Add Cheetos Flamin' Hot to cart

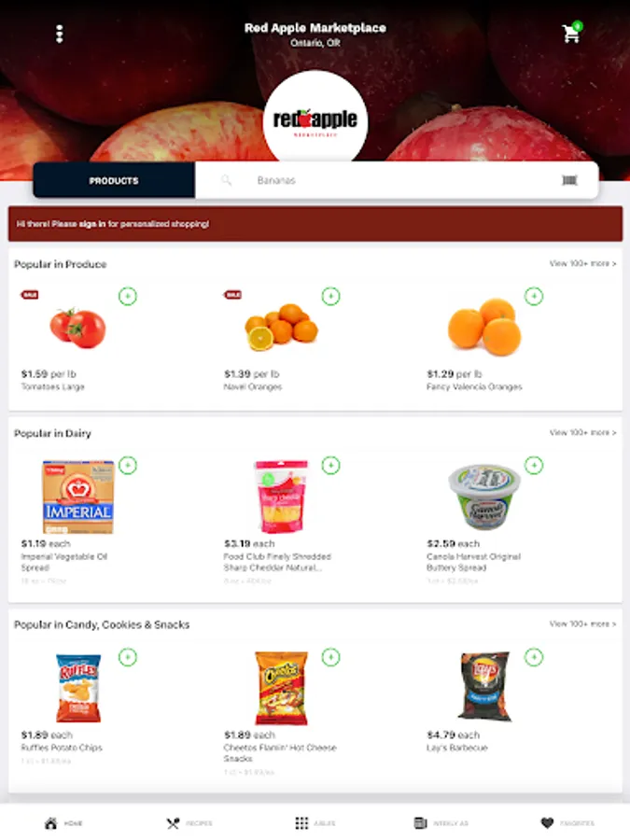pos(330,657)
